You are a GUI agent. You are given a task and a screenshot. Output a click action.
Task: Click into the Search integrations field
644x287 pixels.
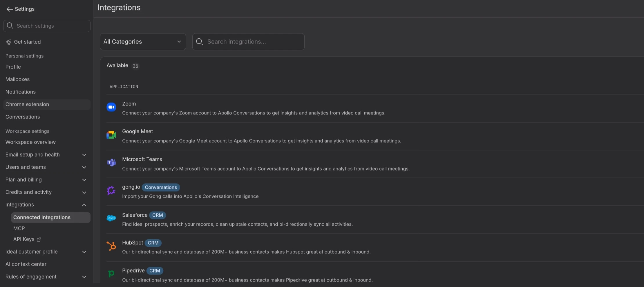point(248,42)
